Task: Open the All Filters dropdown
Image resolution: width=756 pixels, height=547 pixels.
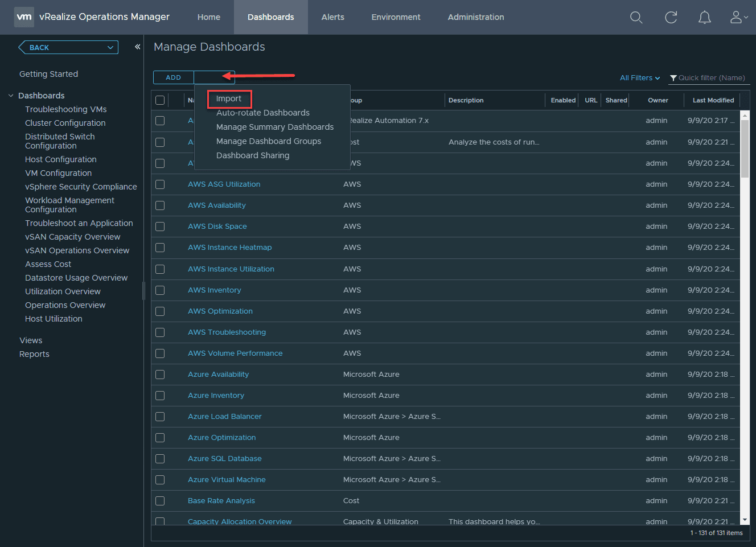Action: (639, 77)
